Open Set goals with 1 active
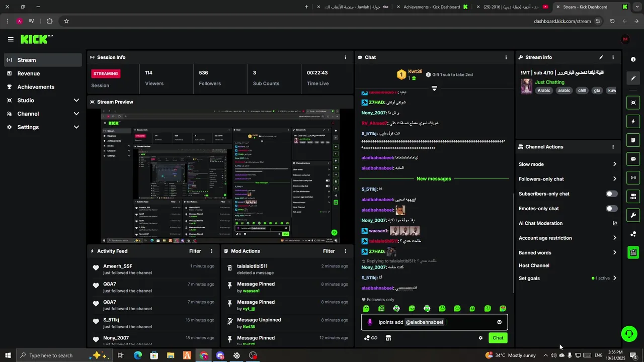The width and height of the screenshot is (644, 362). 568,278
